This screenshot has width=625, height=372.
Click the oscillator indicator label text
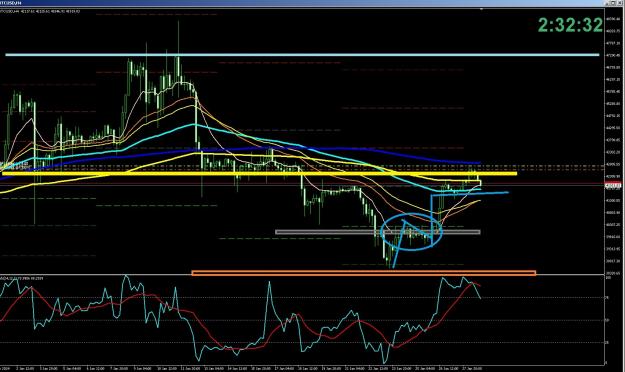pos(22,278)
